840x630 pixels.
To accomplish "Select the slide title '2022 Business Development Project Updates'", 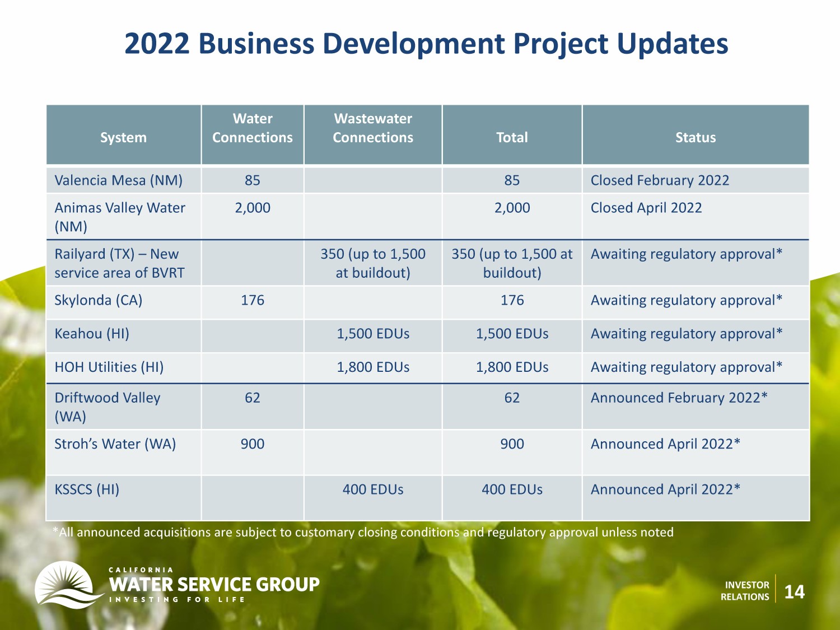I will coord(426,44).
